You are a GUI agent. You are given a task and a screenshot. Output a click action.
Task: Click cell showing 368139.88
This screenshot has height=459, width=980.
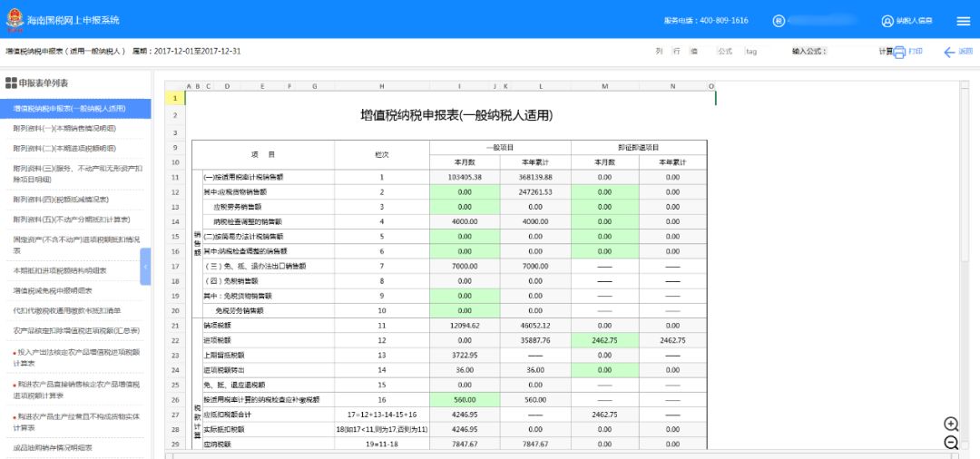(x=535, y=177)
